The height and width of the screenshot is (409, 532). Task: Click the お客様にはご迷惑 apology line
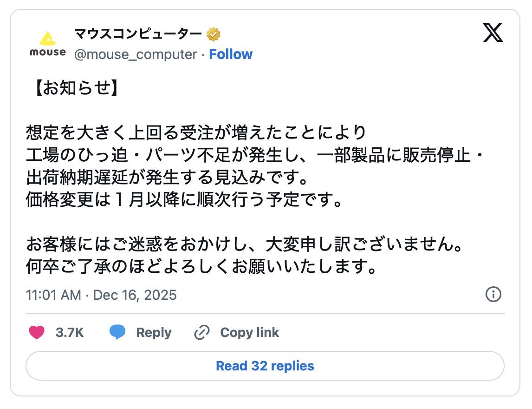click(244, 244)
